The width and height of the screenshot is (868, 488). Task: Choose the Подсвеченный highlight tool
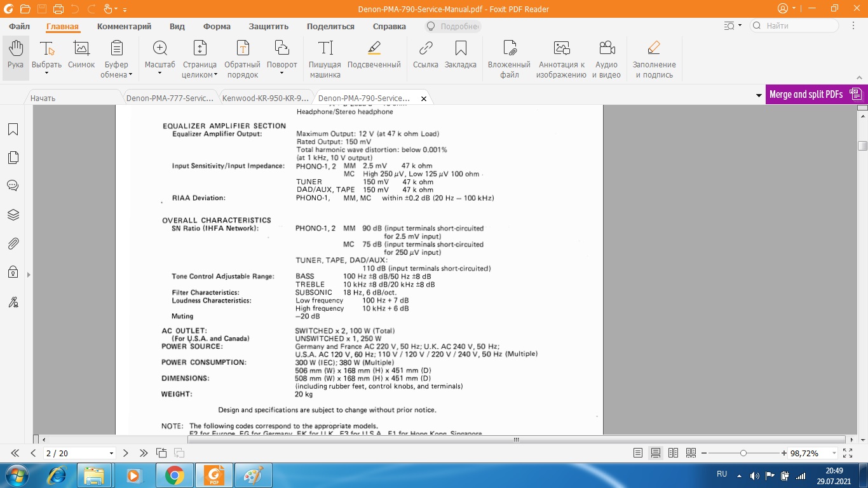point(374,55)
